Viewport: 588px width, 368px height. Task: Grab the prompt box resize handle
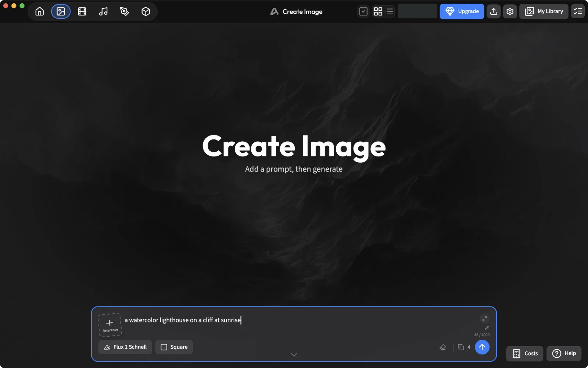click(487, 328)
